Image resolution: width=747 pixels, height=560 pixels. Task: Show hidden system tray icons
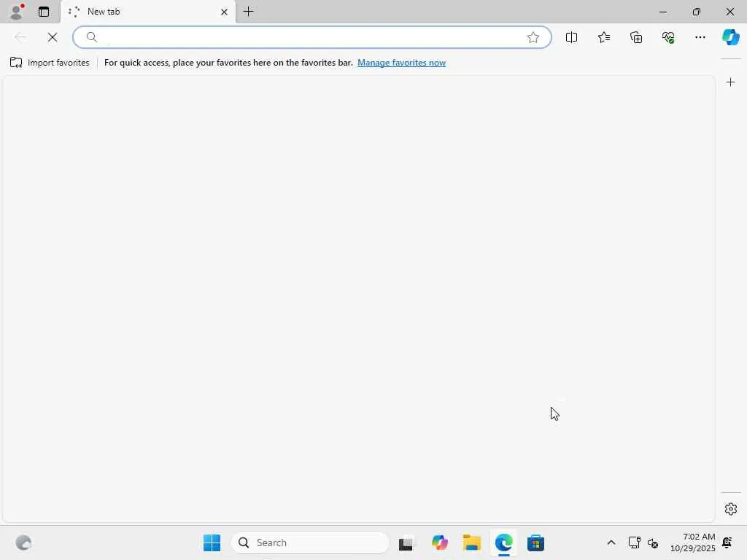pos(611,542)
